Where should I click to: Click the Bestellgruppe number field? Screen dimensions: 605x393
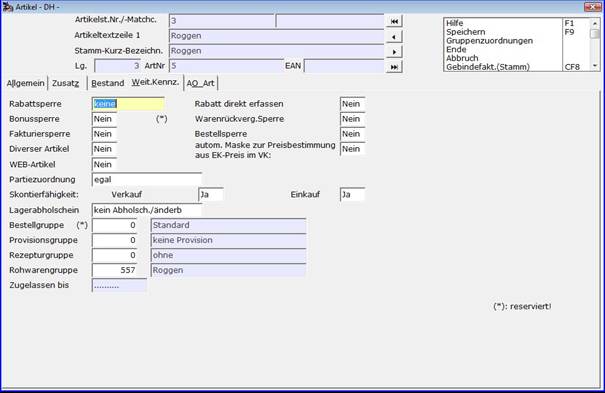[x=114, y=225]
